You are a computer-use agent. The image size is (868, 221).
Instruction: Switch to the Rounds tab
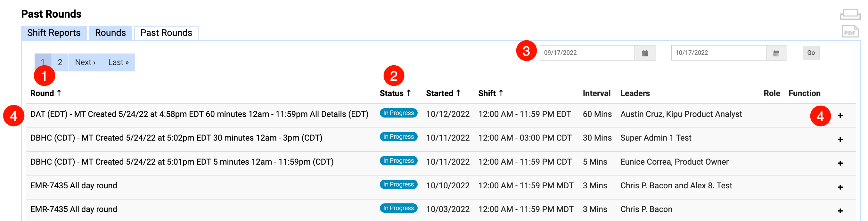point(110,33)
